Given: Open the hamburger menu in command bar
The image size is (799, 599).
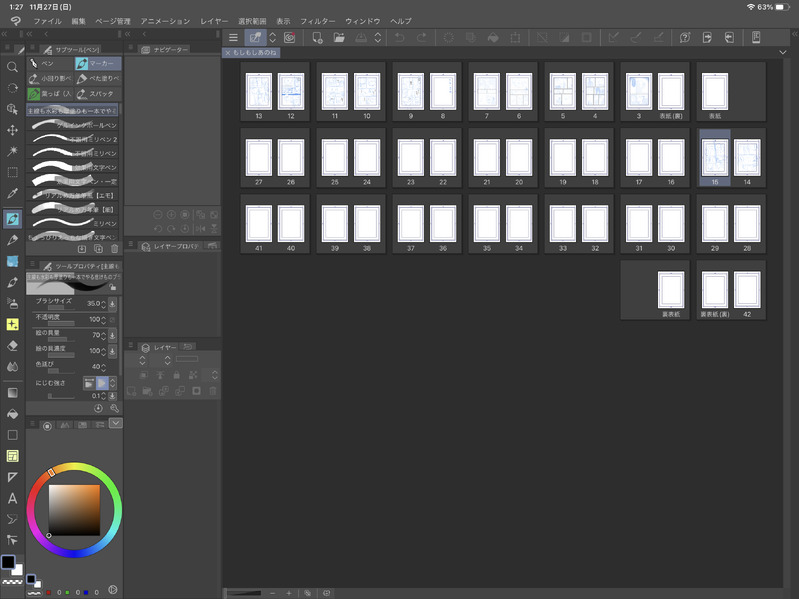Looking at the screenshot, I should click(233, 37).
